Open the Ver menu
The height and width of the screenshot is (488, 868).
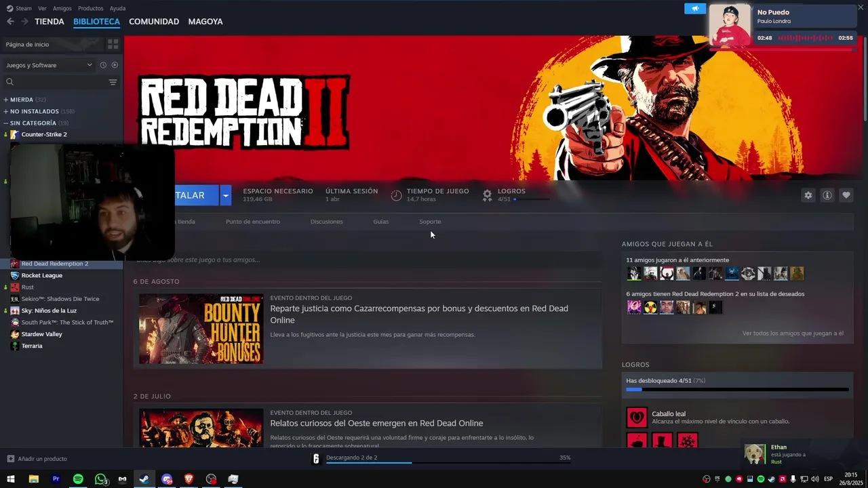42,8
